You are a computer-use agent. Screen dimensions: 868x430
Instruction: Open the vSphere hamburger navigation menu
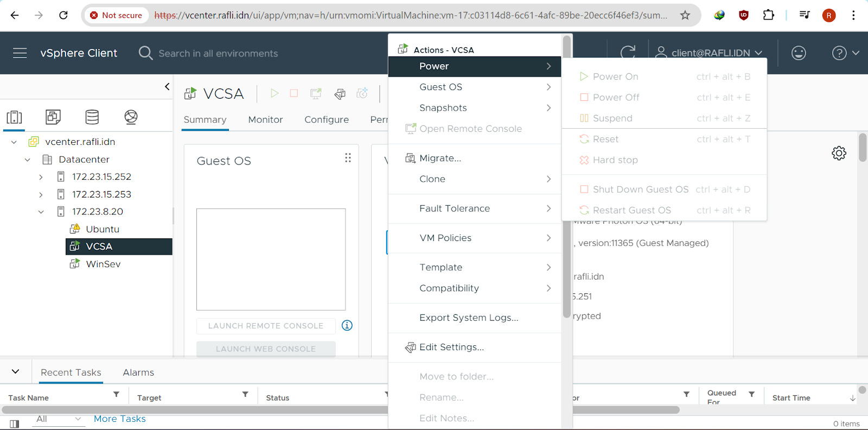pyautogui.click(x=20, y=53)
